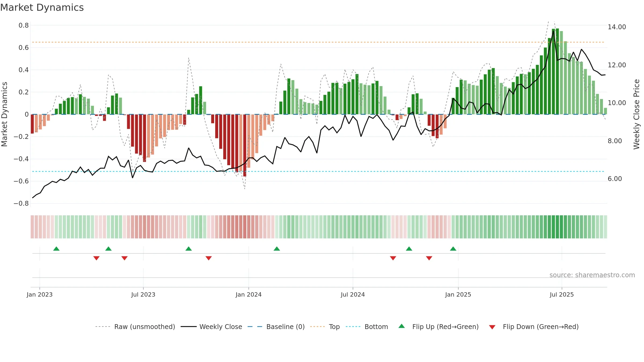Viewport: 644px width, 362px height.
Task: Select the Flip Down triangle just before Jul 2023
Action: pyautogui.click(x=125, y=258)
